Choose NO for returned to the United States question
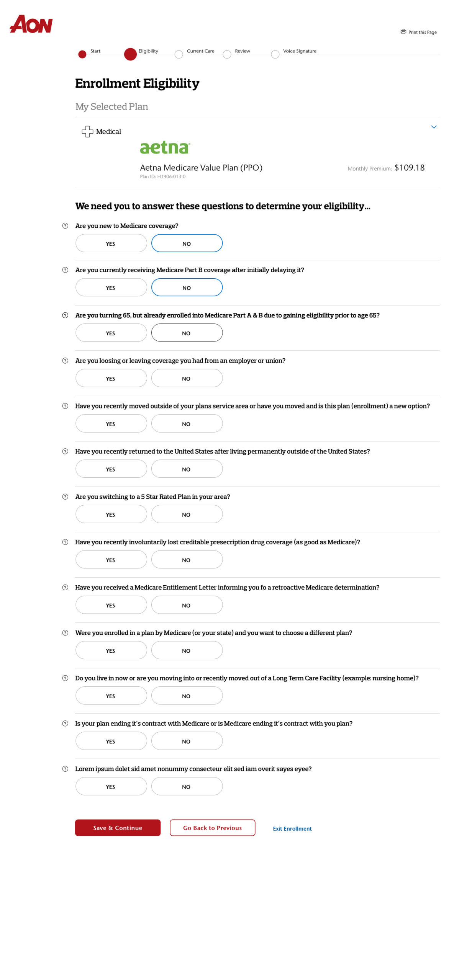 point(187,469)
